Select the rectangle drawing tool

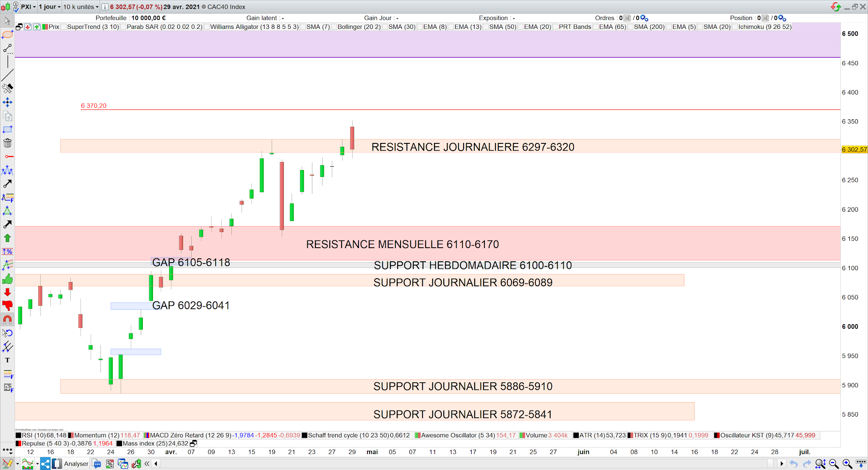click(x=7, y=129)
